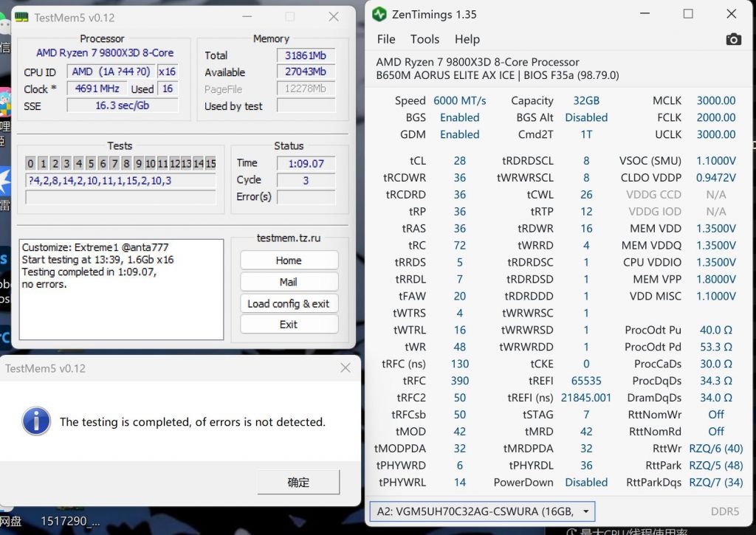
Task: Open the Tools menu in ZenTimings
Action: click(425, 39)
